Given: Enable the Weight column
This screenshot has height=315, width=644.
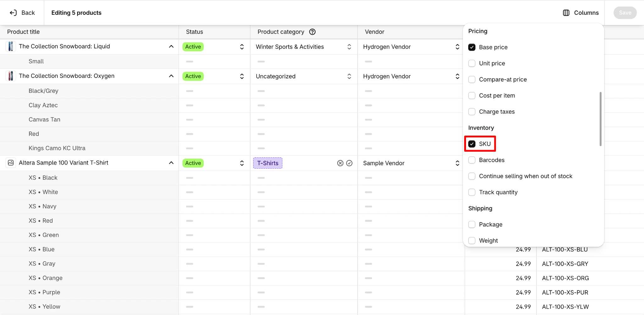Looking at the screenshot, I should tap(472, 240).
